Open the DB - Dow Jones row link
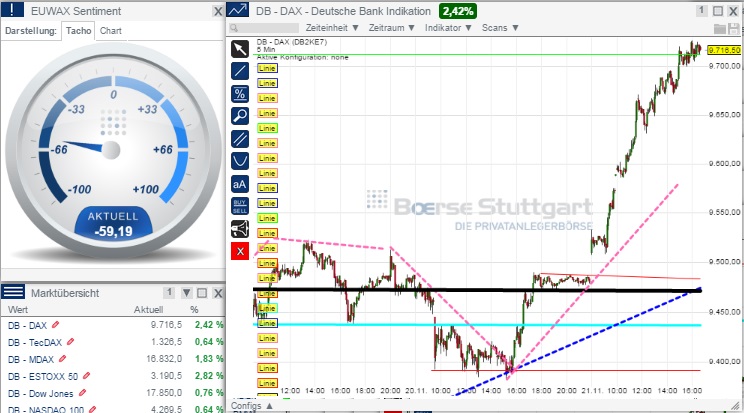Viewport: 744px width, 413px height. click(40, 394)
